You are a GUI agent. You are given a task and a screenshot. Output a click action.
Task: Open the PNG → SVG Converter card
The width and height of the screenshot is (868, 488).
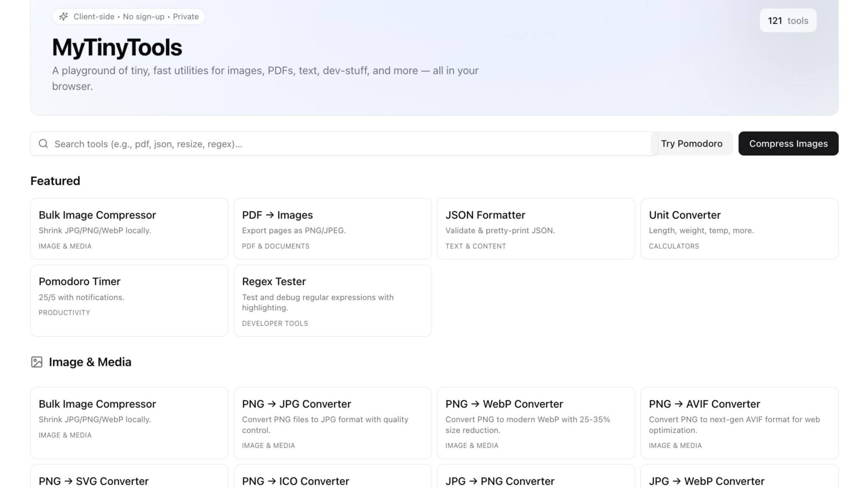coord(129,477)
